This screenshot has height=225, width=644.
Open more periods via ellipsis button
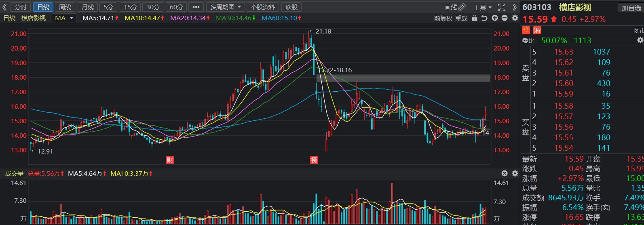196,7
